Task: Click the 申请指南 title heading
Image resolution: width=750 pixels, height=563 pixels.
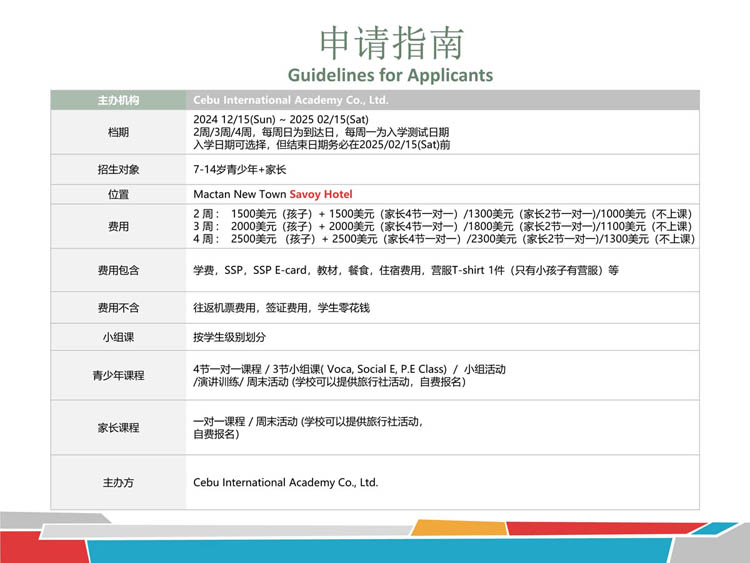Action: (x=391, y=43)
